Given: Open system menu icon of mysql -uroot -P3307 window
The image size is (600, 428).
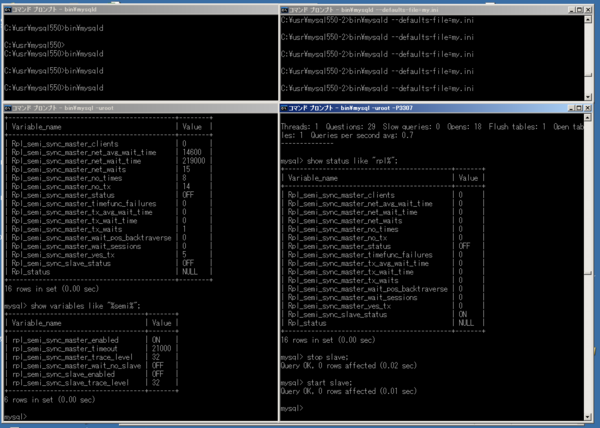Looking at the screenshot, I should [284, 108].
